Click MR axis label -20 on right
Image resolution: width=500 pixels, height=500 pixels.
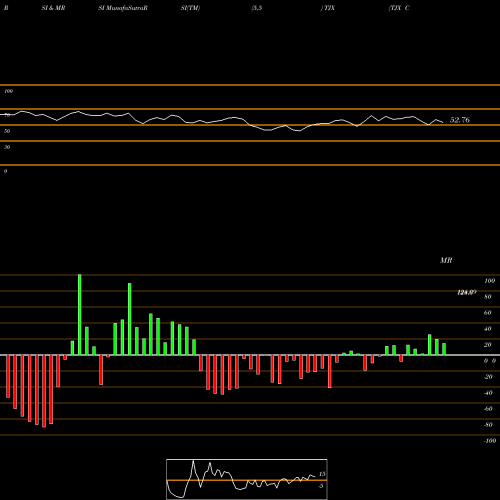point(488,377)
